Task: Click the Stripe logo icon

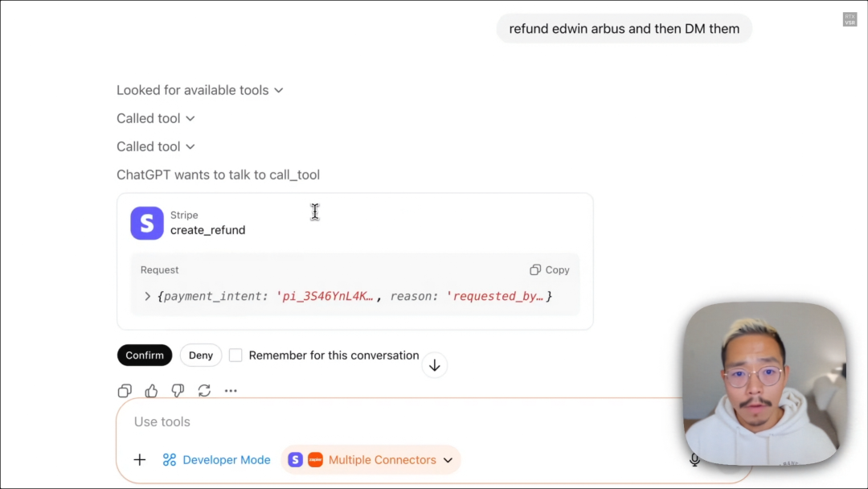Action: 147,224
